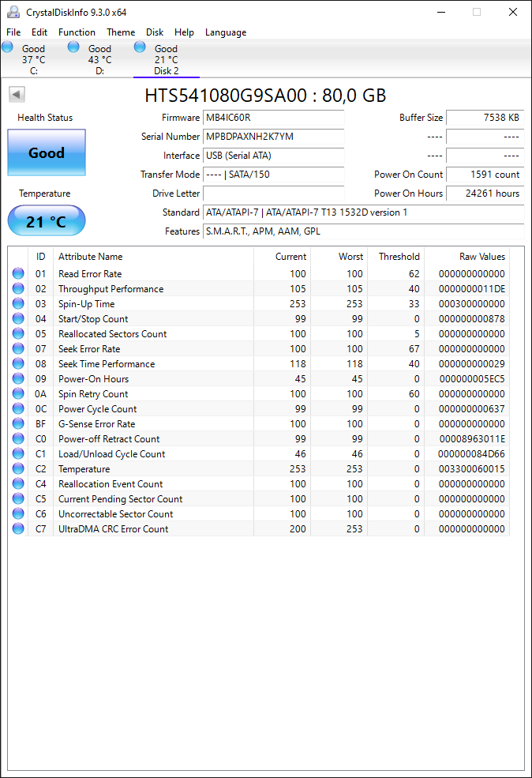Screen dimensions: 532x778
Task: Open the Disk menu
Action: (x=155, y=32)
